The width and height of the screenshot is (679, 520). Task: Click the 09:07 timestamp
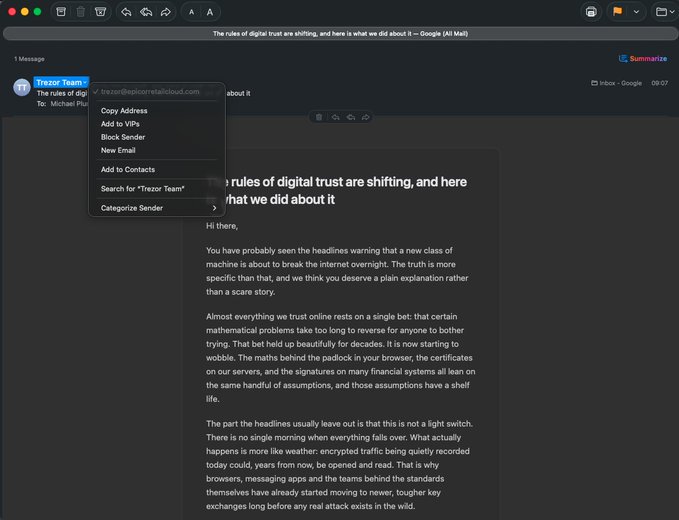(659, 83)
